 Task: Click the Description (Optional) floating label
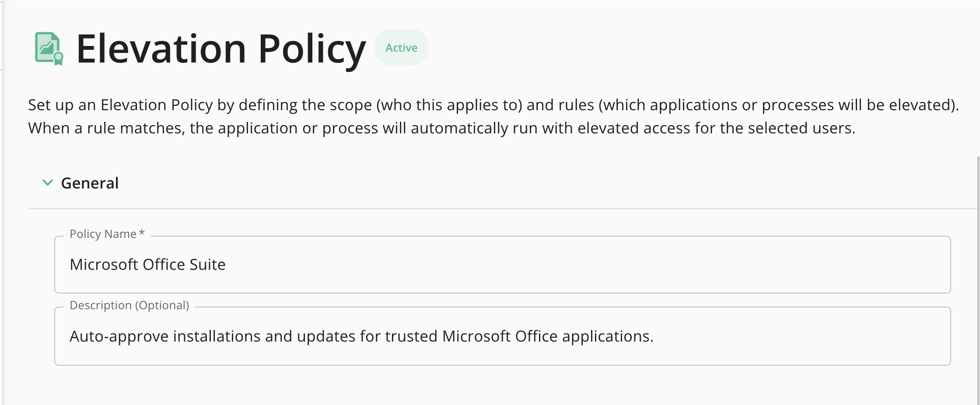[129, 305]
